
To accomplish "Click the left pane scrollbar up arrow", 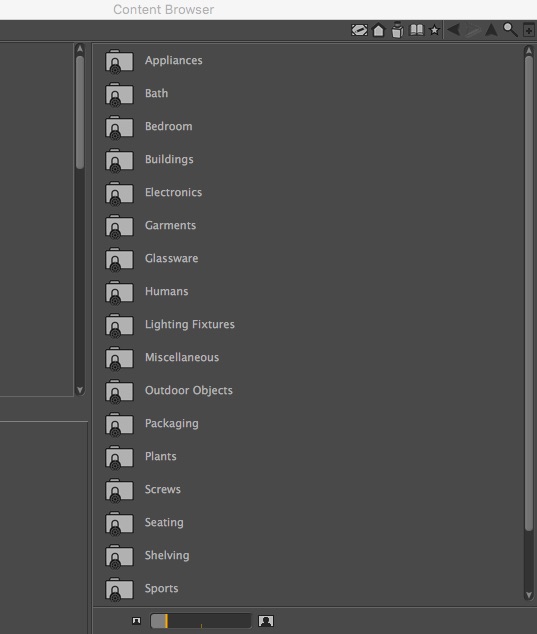I will (x=80, y=49).
